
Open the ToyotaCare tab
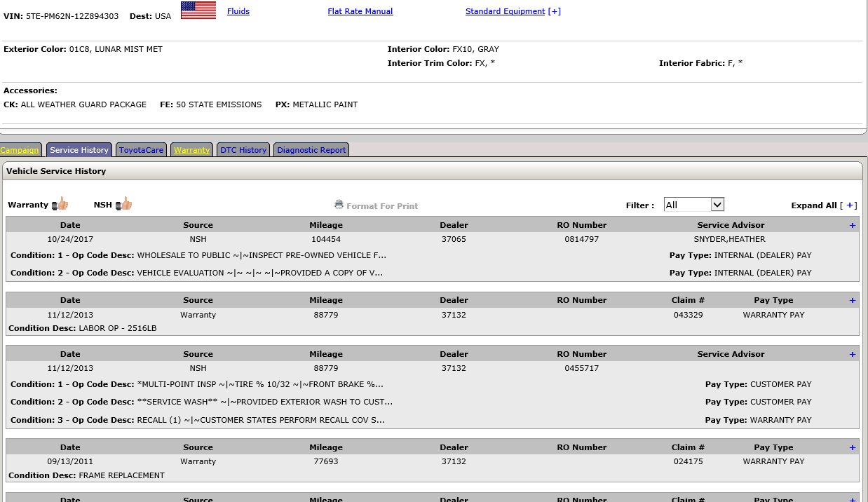click(x=141, y=150)
